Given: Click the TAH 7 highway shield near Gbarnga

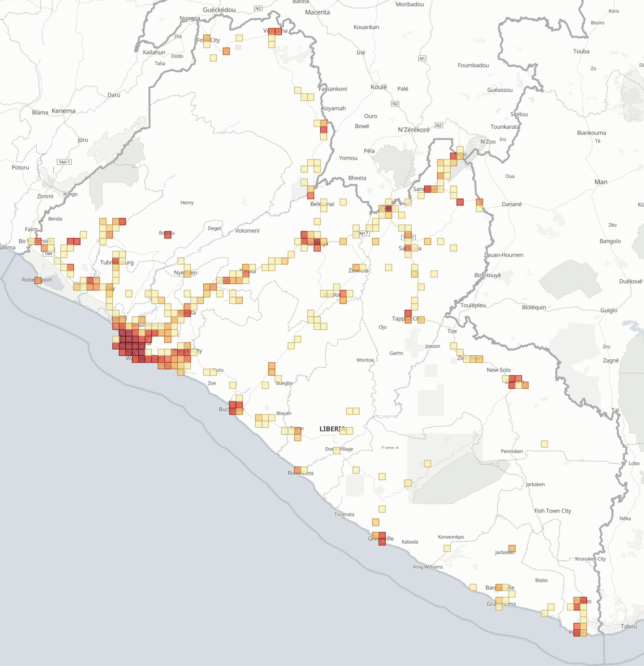Looking at the screenshot, I should 363,233.
